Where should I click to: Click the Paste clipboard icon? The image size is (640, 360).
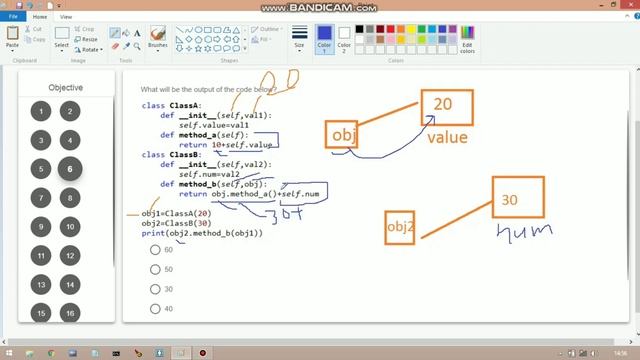[x=12, y=33]
